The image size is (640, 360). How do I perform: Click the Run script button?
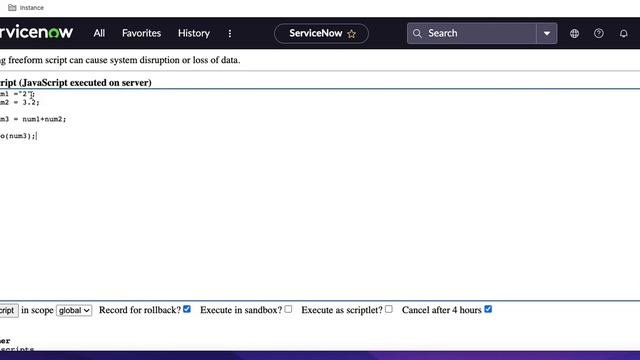pyautogui.click(x=9, y=310)
